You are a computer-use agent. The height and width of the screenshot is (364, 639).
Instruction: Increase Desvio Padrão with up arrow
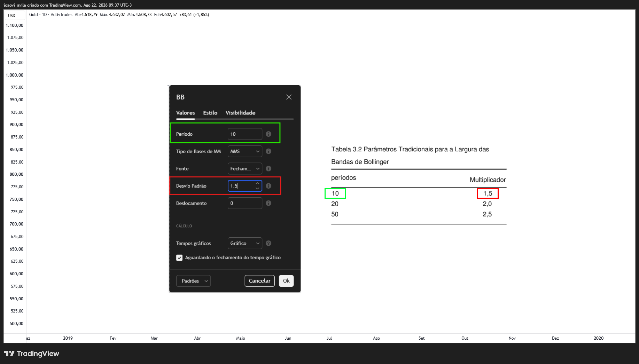point(257,183)
